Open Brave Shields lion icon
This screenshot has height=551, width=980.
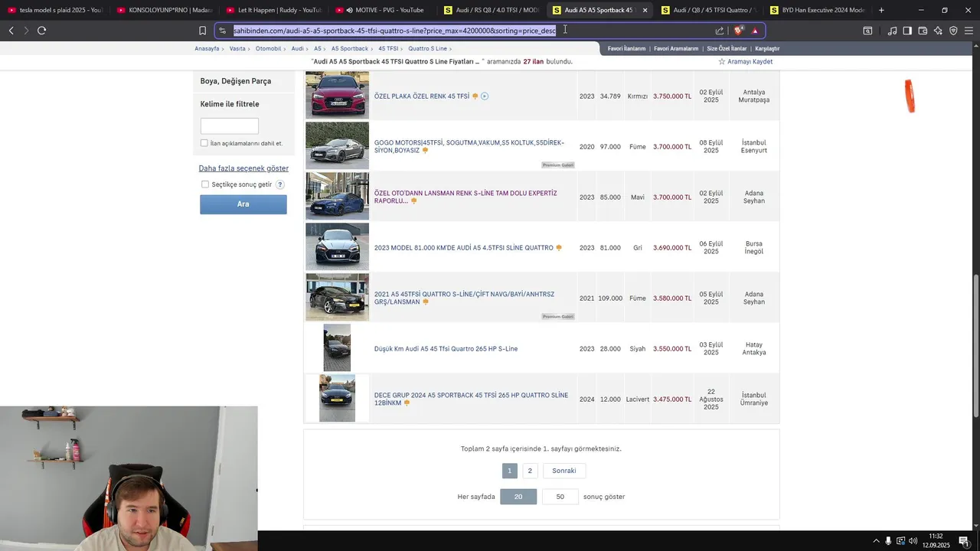[739, 31]
